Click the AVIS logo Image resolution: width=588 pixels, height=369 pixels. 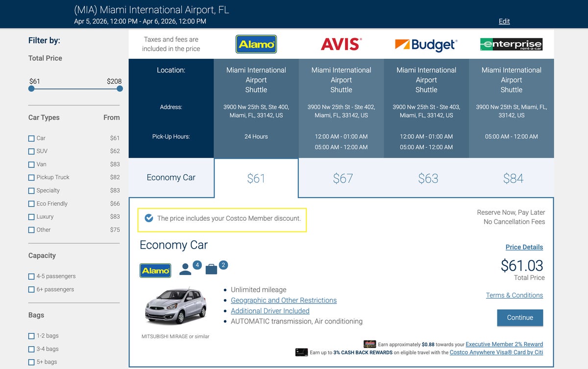pyautogui.click(x=342, y=45)
